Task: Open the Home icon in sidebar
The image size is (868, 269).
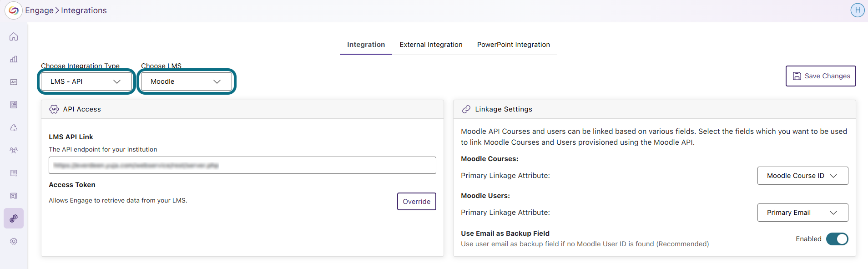Action: [14, 36]
